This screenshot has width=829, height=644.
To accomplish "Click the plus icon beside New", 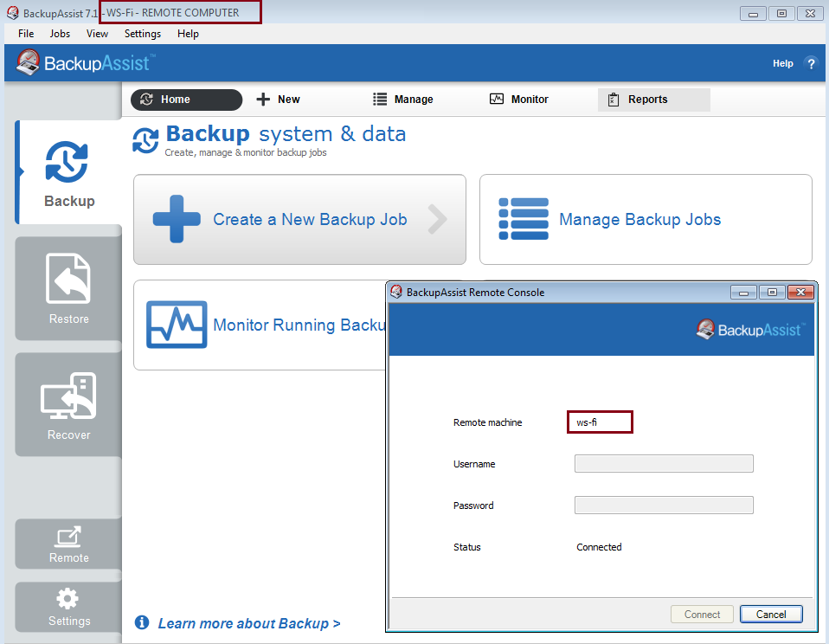I will (263, 100).
